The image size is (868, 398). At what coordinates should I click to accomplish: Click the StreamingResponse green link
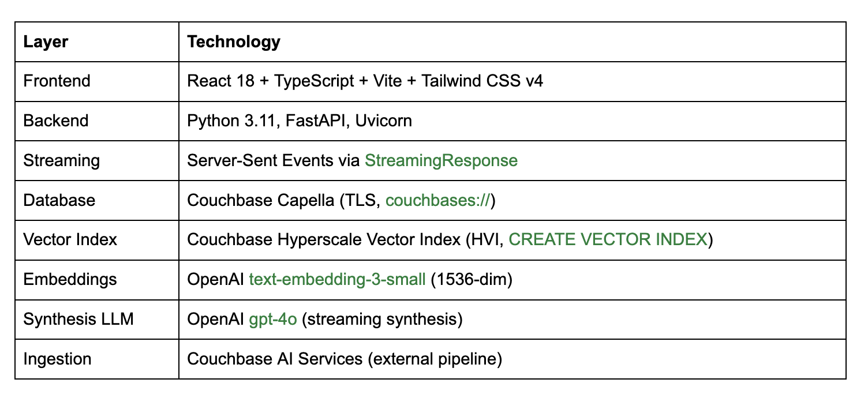tap(441, 160)
